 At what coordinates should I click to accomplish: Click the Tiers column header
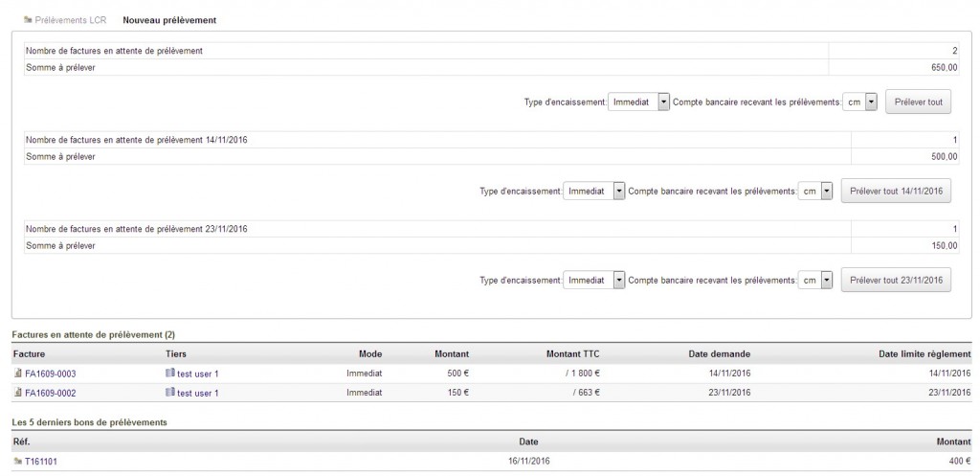pos(176,354)
